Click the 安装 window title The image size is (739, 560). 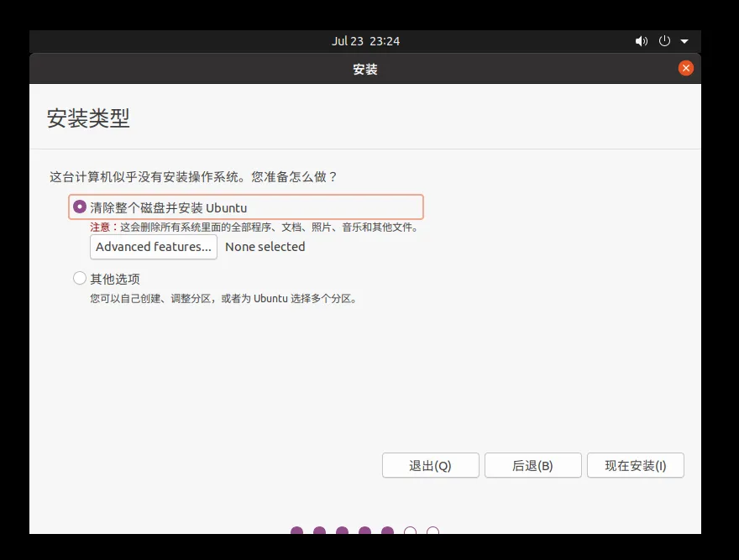point(365,70)
